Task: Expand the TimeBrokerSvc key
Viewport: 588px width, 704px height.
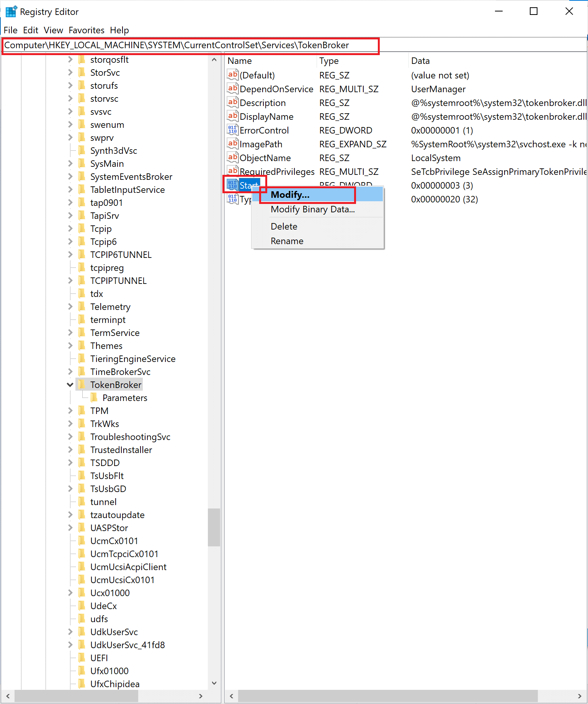Action: (x=70, y=372)
